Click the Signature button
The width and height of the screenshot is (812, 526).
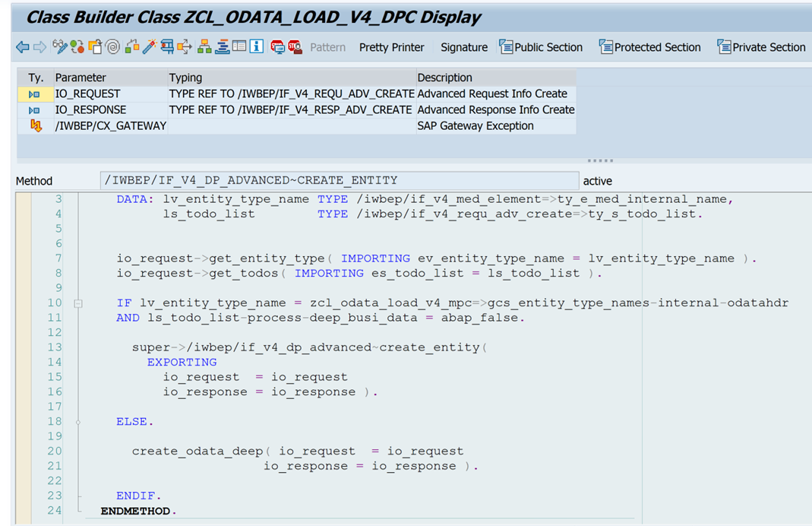pos(464,47)
